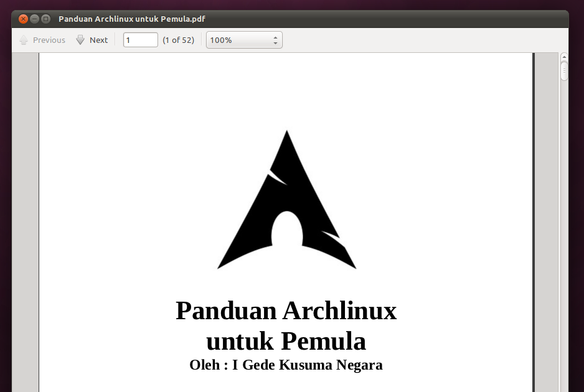The width and height of the screenshot is (584, 392).
Task: Click the minimize icon on the title bar
Action: point(34,19)
